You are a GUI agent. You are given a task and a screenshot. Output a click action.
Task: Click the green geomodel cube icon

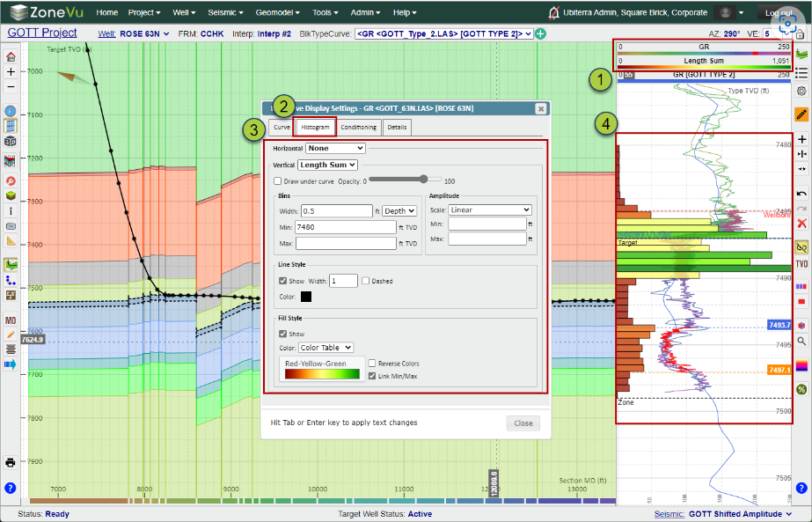tap(11, 196)
